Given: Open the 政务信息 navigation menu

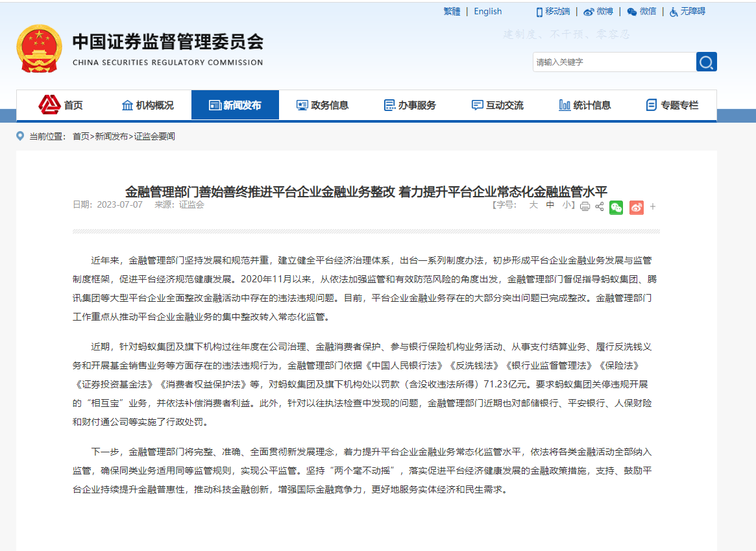Looking at the screenshot, I should coord(323,105).
